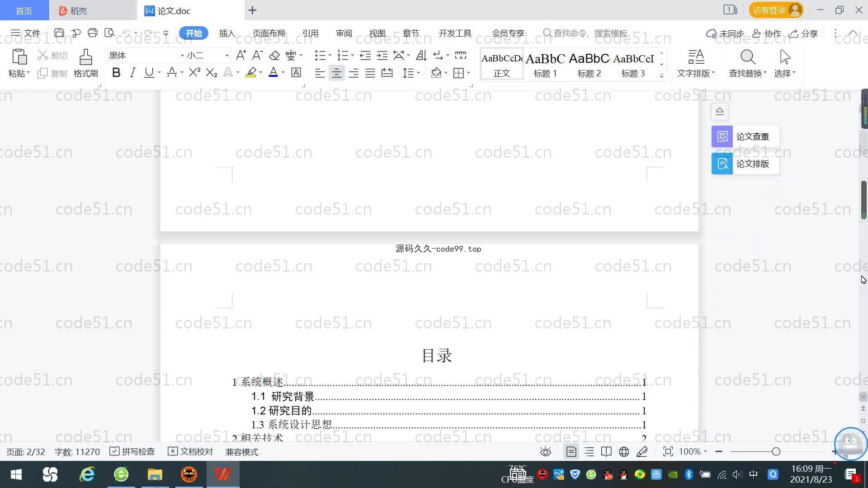Open the 审阅 ribbon tab
The image size is (868, 488).
(344, 33)
